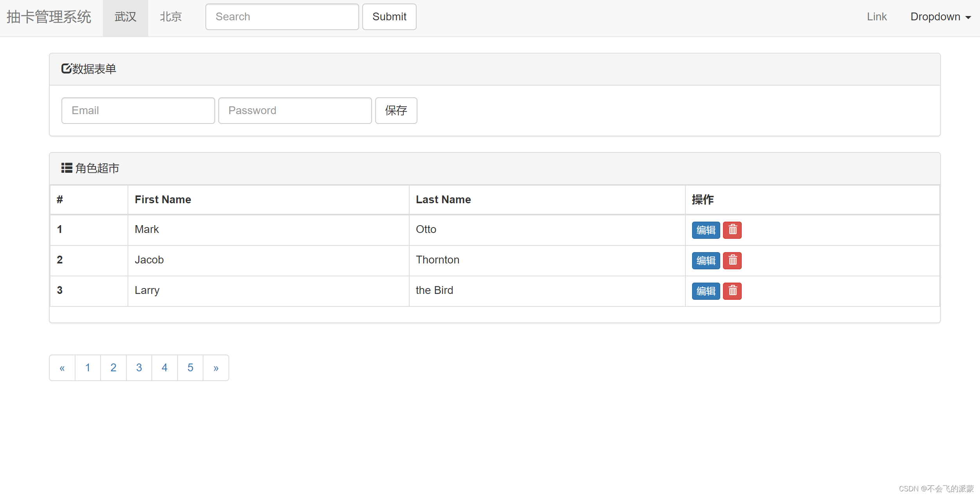Delete Mark Otto's row via trash icon
The height and width of the screenshot is (496, 980).
(x=732, y=230)
